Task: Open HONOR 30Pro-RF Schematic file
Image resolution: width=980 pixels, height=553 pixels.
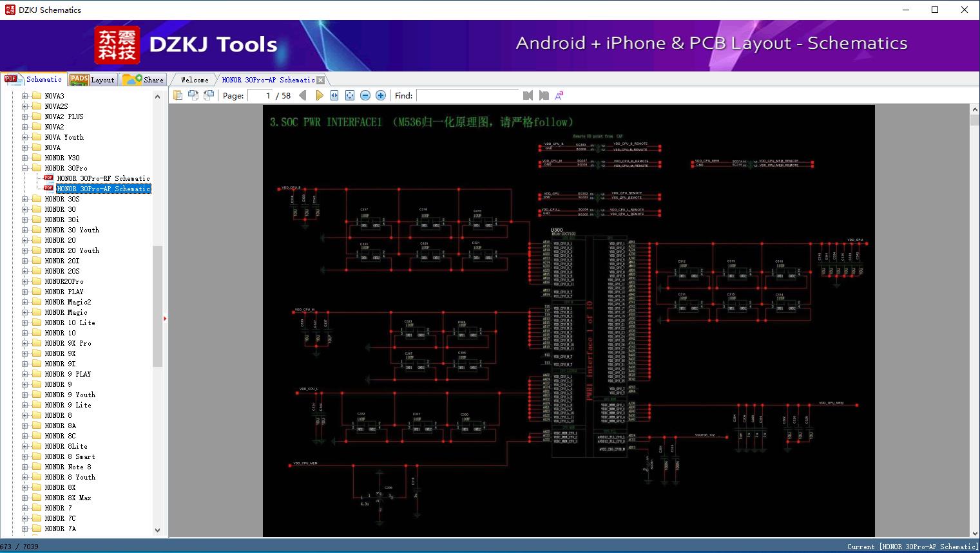Action: pos(103,178)
